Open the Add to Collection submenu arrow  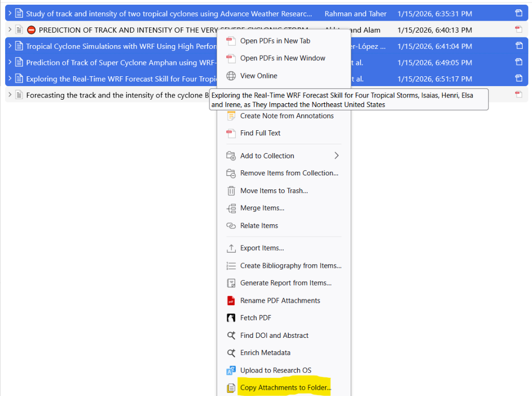point(337,156)
